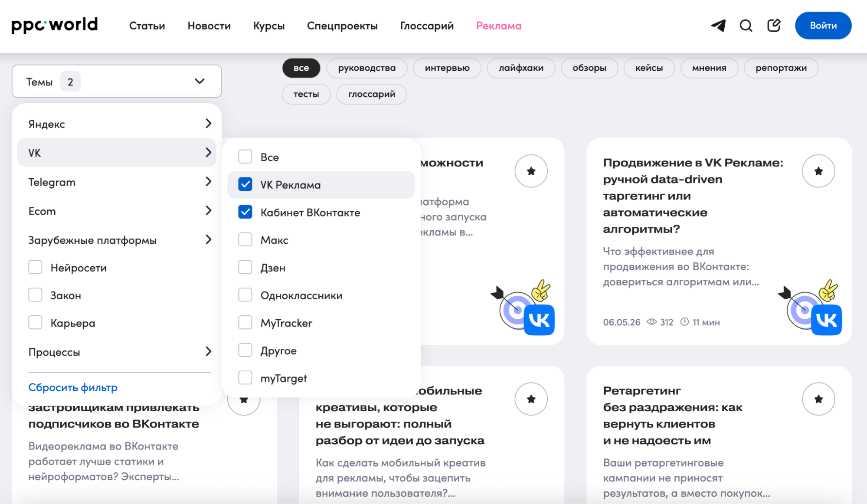867x504 pixels.
Task: Check the MyTracker checkbox
Action: point(245,323)
